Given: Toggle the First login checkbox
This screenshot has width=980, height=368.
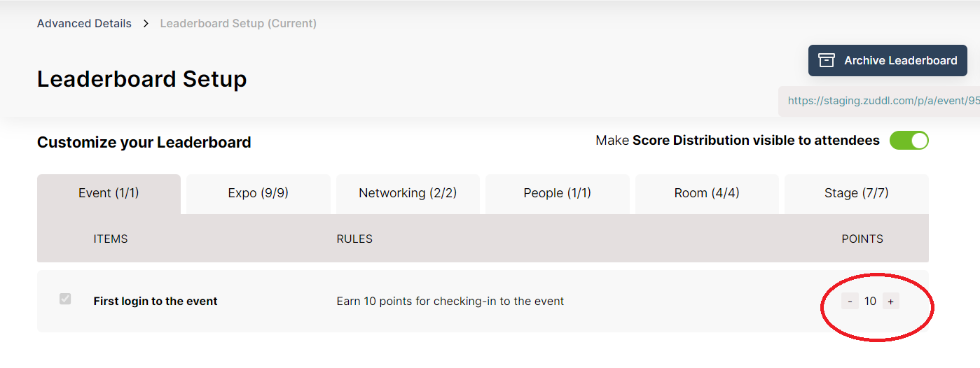Looking at the screenshot, I should tap(65, 299).
